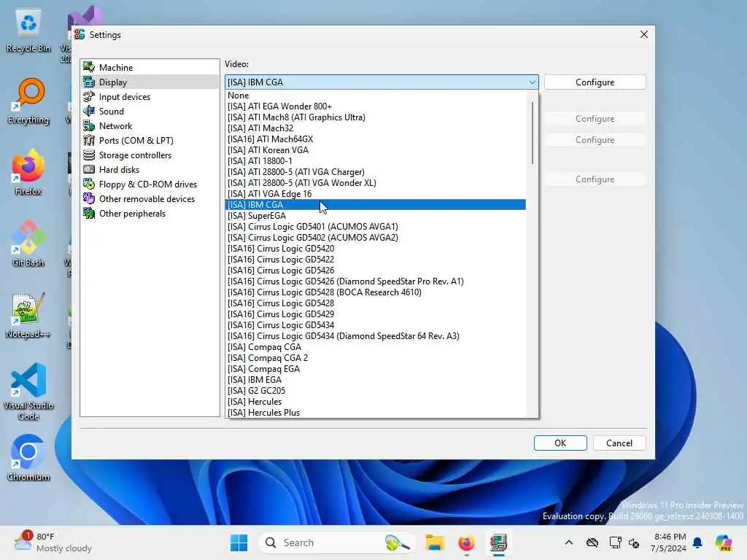
Task: Click the Storage controllers icon
Action: pos(89,155)
